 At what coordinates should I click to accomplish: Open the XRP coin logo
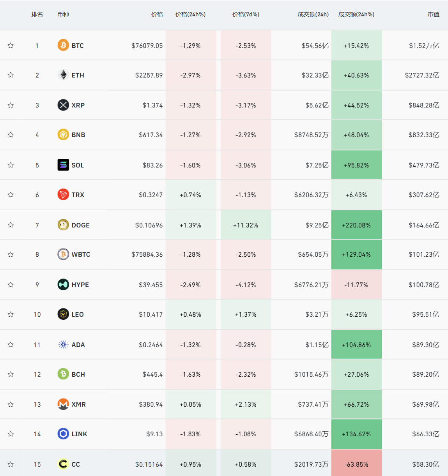63,105
